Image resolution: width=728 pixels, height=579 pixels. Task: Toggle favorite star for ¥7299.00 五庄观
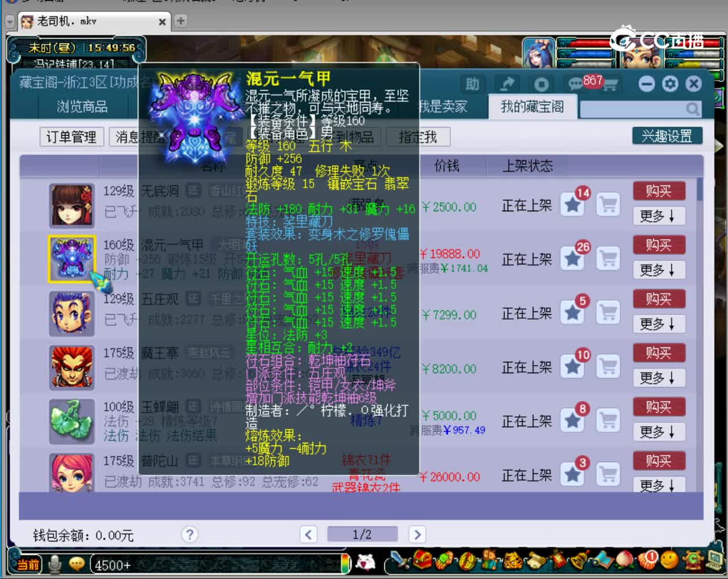(573, 312)
